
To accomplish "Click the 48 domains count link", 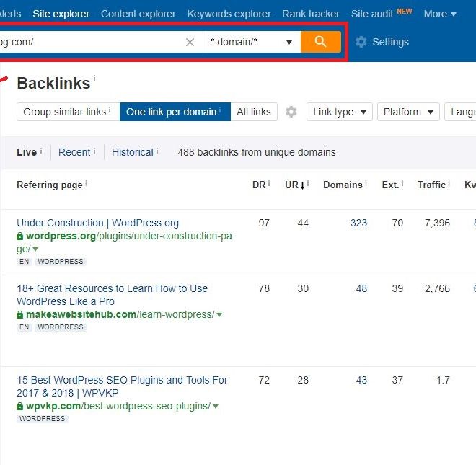I will pyautogui.click(x=361, y=288).
